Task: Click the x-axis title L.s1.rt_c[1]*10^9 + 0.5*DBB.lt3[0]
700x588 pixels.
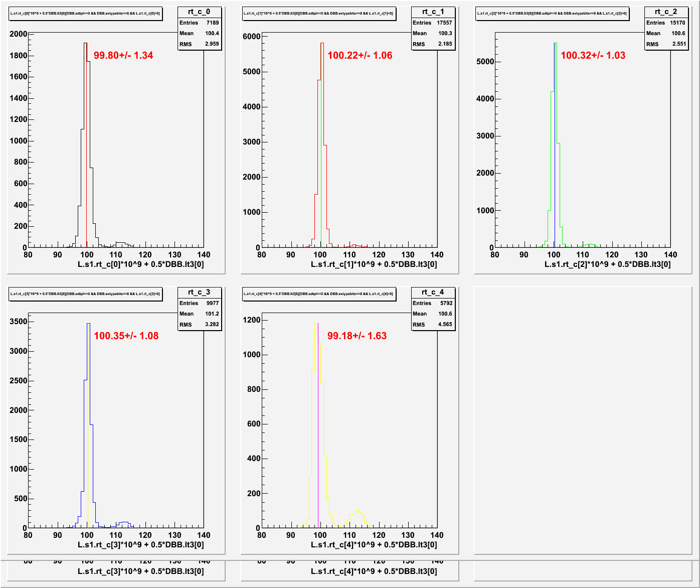Action: coord(374,264)
